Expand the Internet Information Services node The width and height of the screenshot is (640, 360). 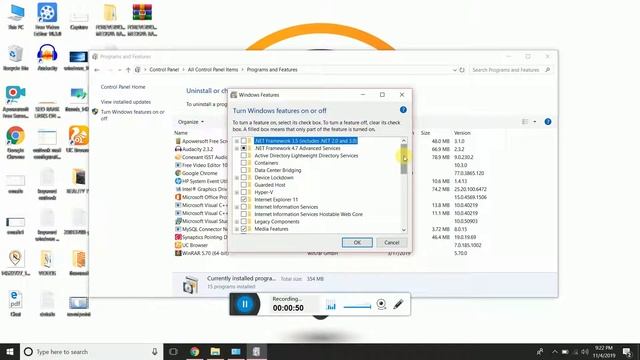tap(237, 207)
